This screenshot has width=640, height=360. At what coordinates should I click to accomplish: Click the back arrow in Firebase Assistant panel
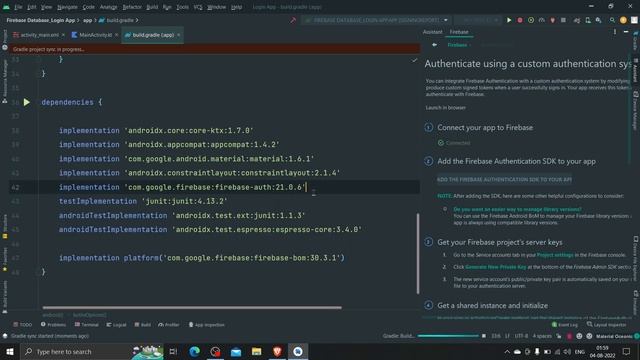[434, 45]
